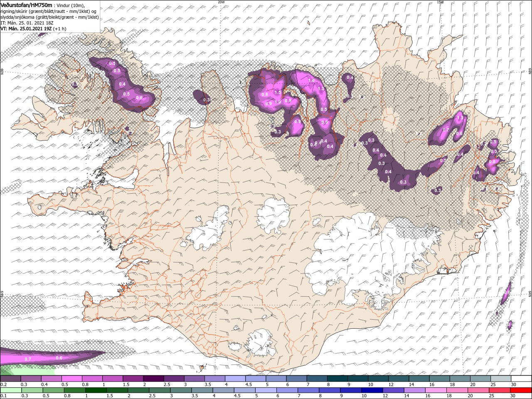Pick the bright red lower swatch labeled 30
532x399 pixels.
coord(520,390)
